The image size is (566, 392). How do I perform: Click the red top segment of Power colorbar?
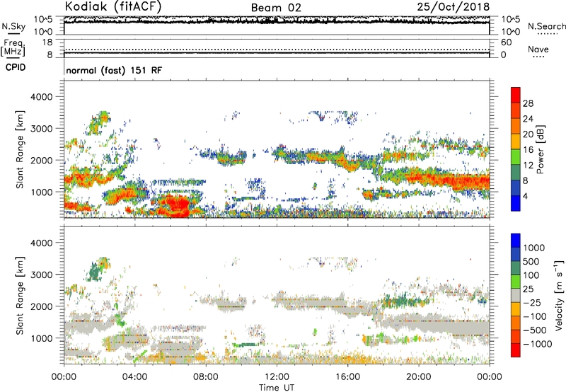click(x=516, y=96)
